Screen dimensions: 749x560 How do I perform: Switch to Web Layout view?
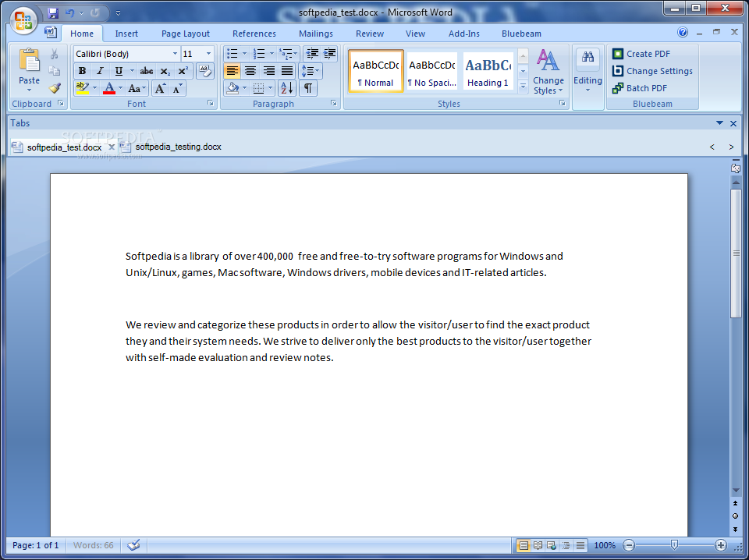click(552, 545)
